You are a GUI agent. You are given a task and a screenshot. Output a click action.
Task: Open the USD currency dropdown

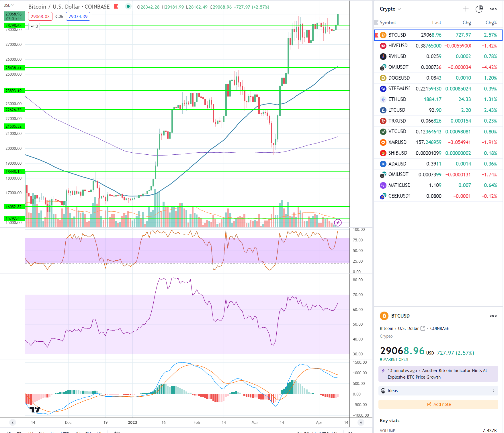(x=9, y=5)
